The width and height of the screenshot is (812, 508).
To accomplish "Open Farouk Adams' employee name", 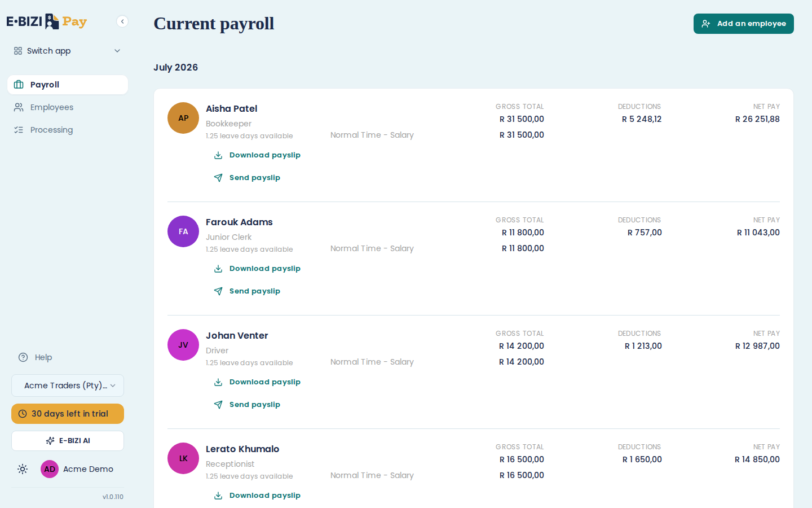I will click(239, 222).
